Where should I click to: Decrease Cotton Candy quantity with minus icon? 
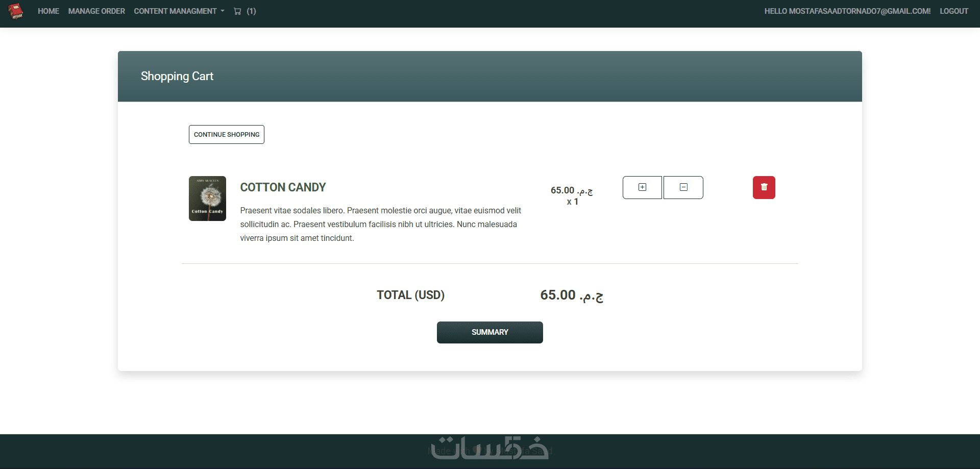683,187
